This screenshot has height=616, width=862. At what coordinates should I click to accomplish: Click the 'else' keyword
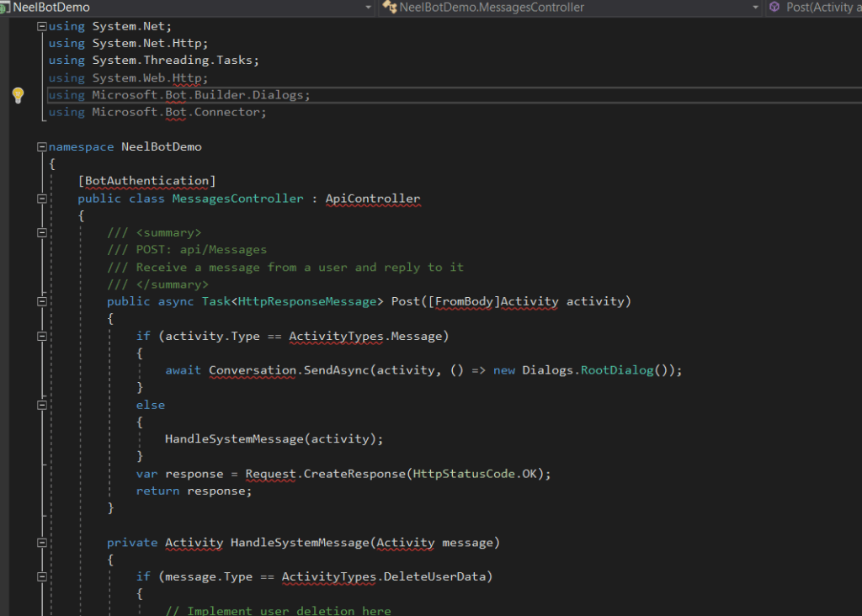[x=151, y=405]
